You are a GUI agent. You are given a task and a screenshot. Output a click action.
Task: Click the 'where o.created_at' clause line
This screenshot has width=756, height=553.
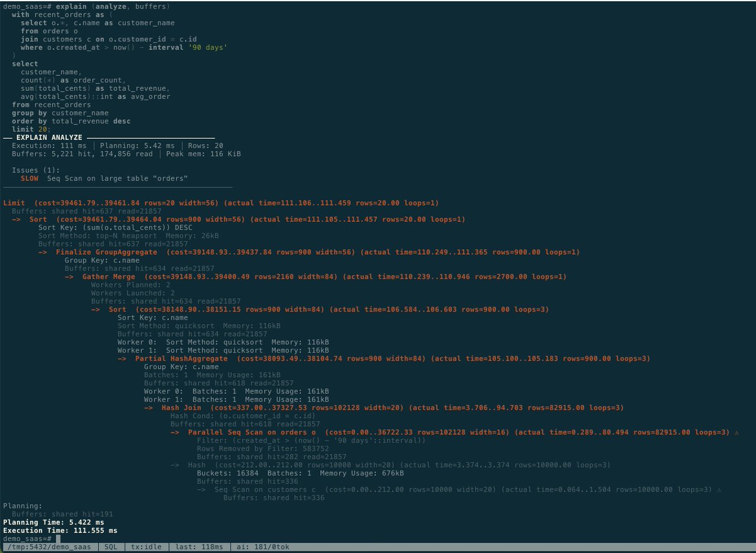pyautogui.click(x=124, y=47)
